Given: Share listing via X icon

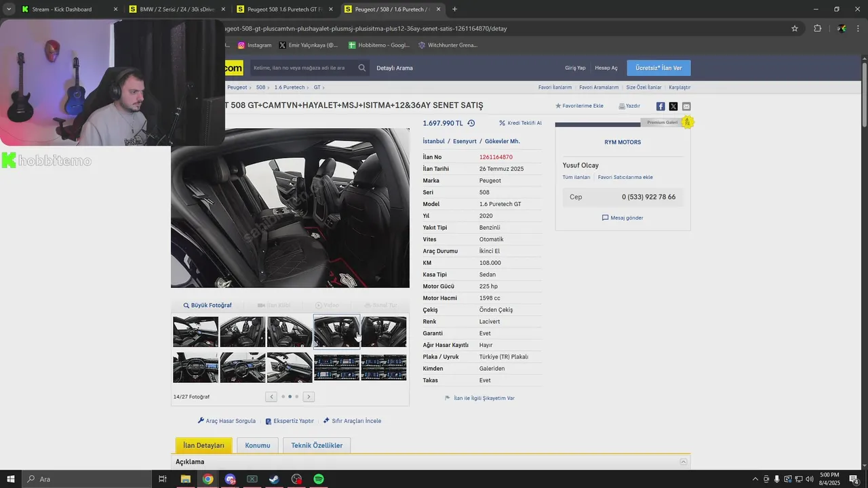Looking at the screenshot, I should pyautogui.click(x=673, y=106).
